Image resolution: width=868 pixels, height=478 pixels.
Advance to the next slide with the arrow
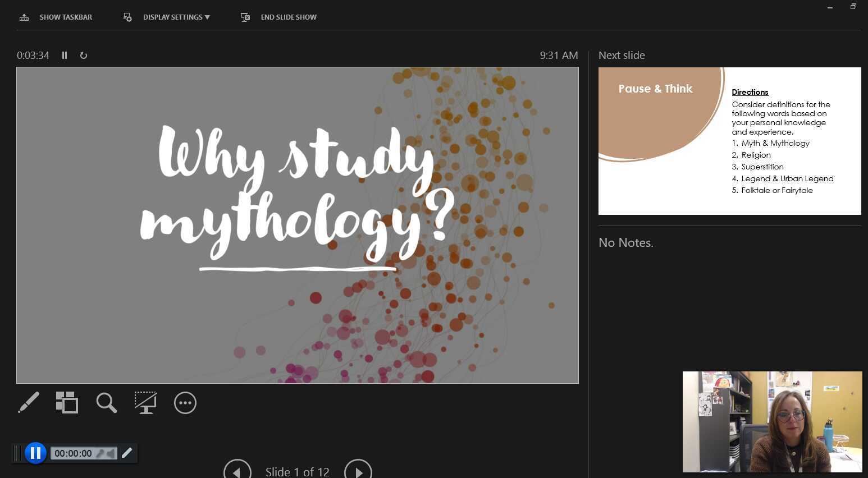click(x=358, y=470)
